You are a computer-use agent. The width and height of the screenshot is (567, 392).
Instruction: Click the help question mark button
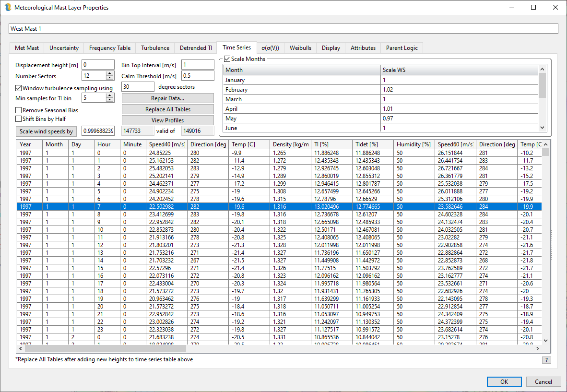(x=546, y=360)
